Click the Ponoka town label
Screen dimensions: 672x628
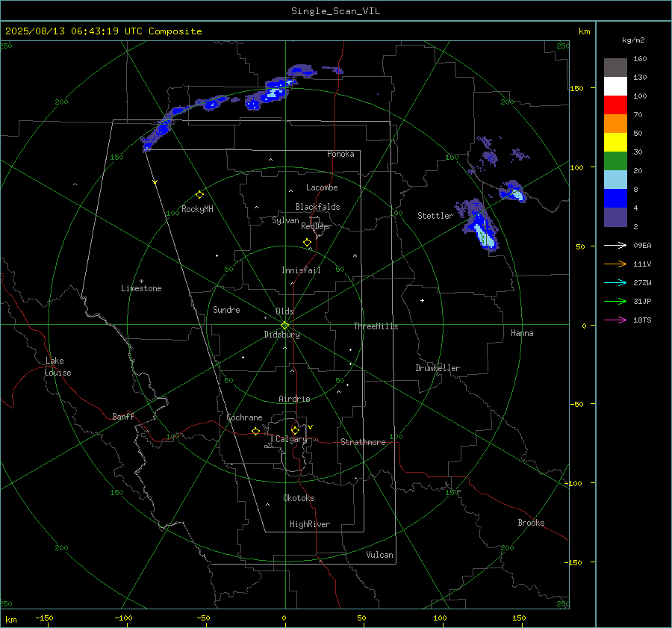(x=340, y=155)
